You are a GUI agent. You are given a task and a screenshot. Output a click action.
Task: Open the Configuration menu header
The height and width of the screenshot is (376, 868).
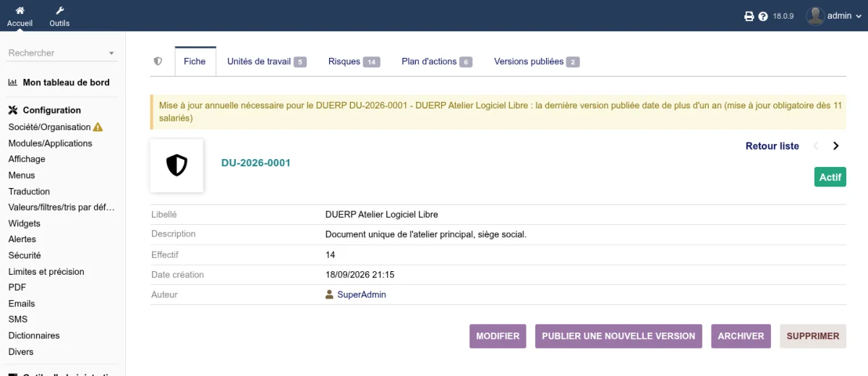tap(52, 111)
